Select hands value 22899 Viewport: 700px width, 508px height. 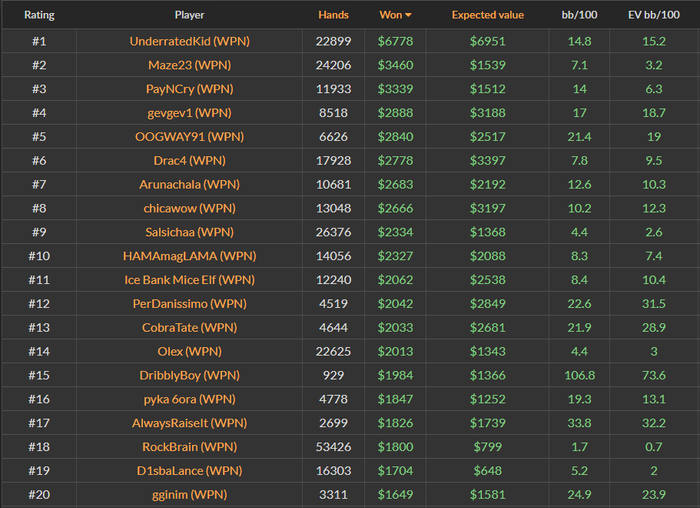point(333,41)
